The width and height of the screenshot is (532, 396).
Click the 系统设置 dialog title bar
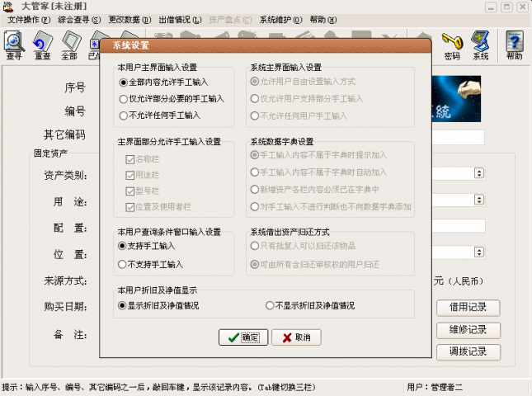(x=266, y=45)
